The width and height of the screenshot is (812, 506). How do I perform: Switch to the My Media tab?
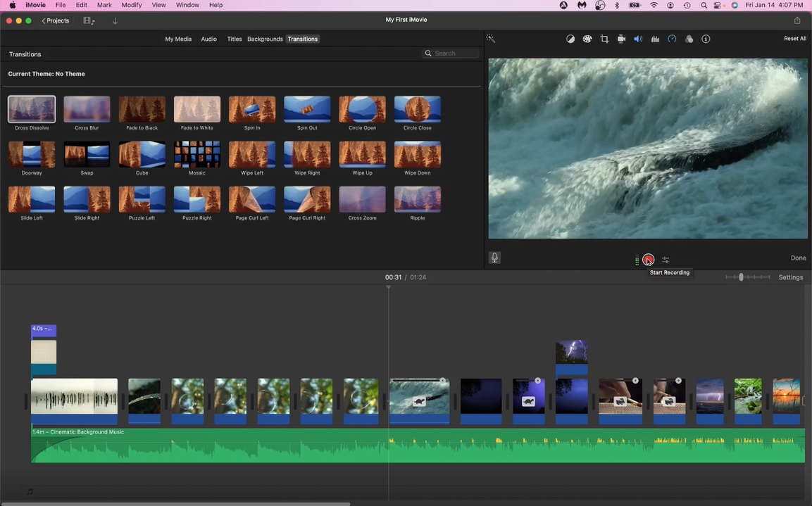(178, 39)
